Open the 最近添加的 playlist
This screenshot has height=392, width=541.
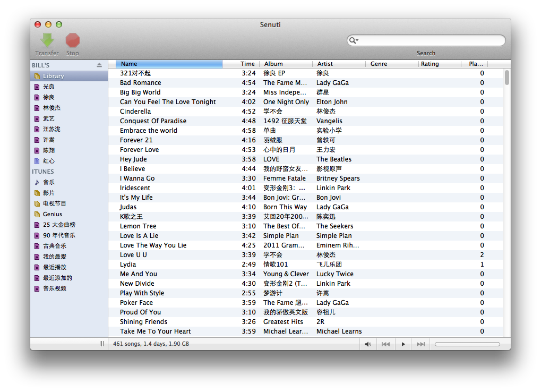(x=69, y=278)
